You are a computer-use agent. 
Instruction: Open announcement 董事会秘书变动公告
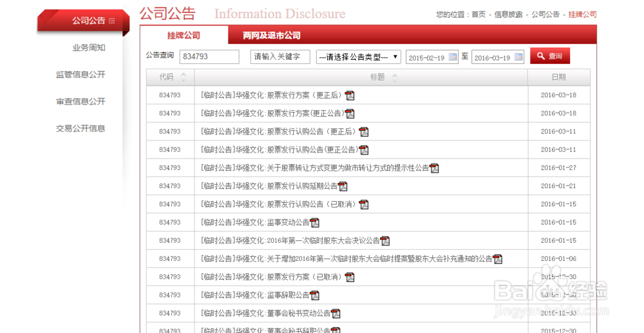pyautogui.click(x=265, y=313)
